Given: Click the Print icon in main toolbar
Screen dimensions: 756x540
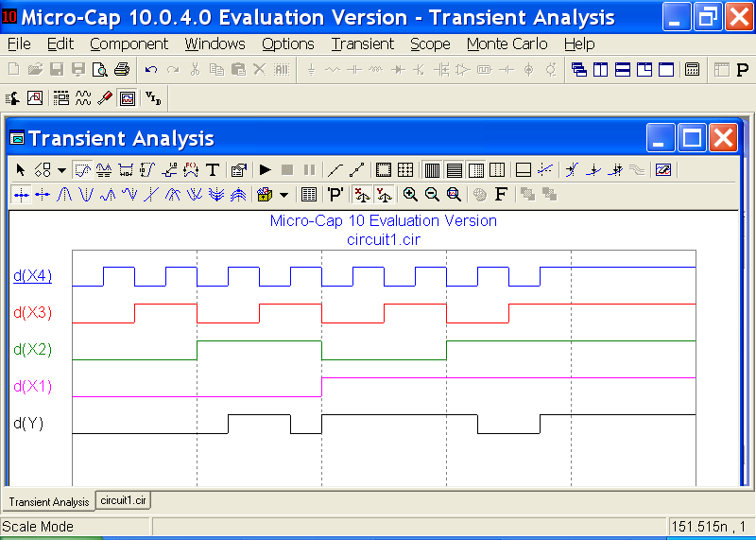Looking at the screenshot, I should 122,69.
